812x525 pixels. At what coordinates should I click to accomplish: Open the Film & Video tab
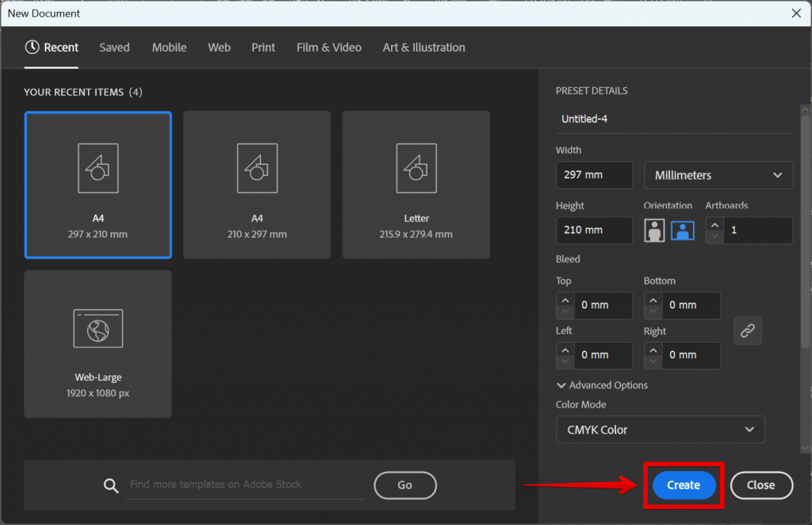pos(328,48)
